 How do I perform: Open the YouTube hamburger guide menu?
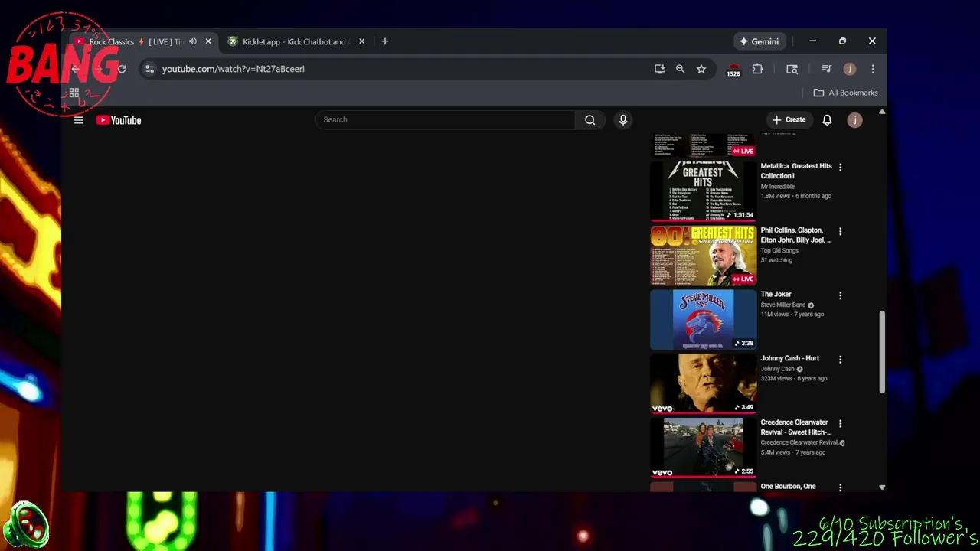(78, 120)
